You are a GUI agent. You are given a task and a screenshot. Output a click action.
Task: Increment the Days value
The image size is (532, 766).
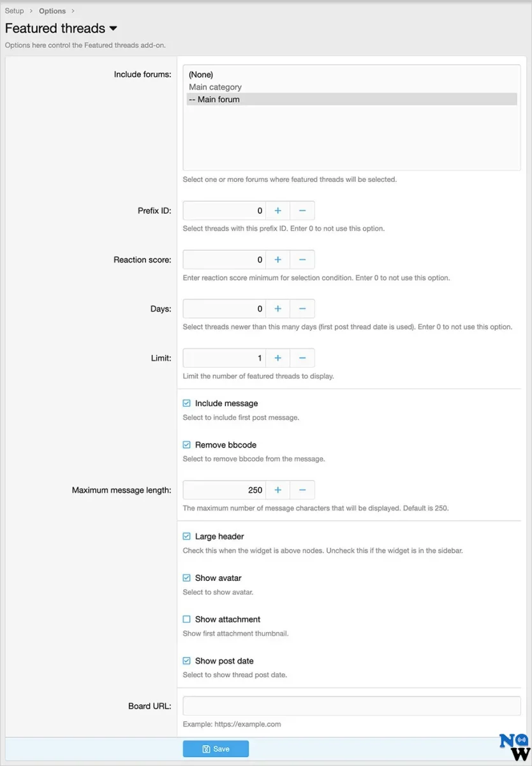[x=277, y=309]
